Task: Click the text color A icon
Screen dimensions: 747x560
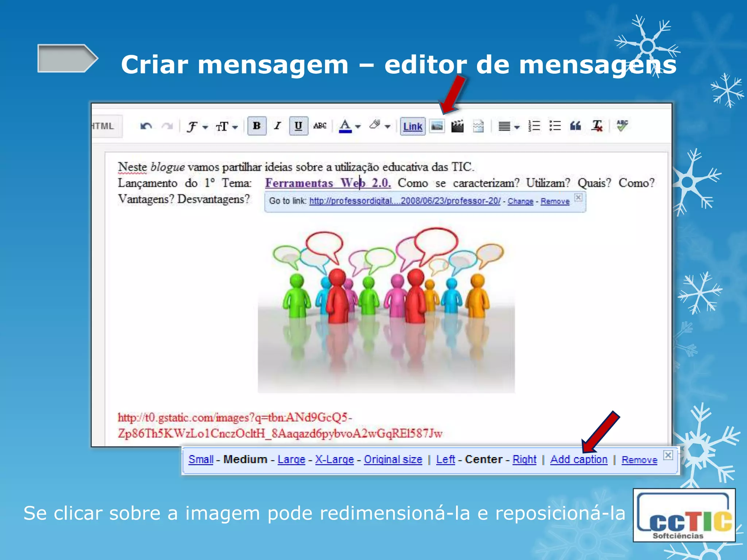Action: coord(345,126)
